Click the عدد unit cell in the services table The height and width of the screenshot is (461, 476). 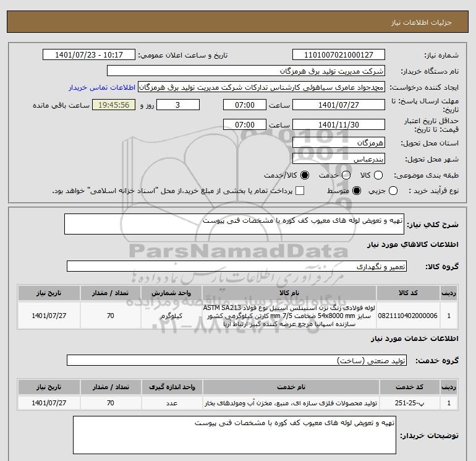(x=172, y=403)
